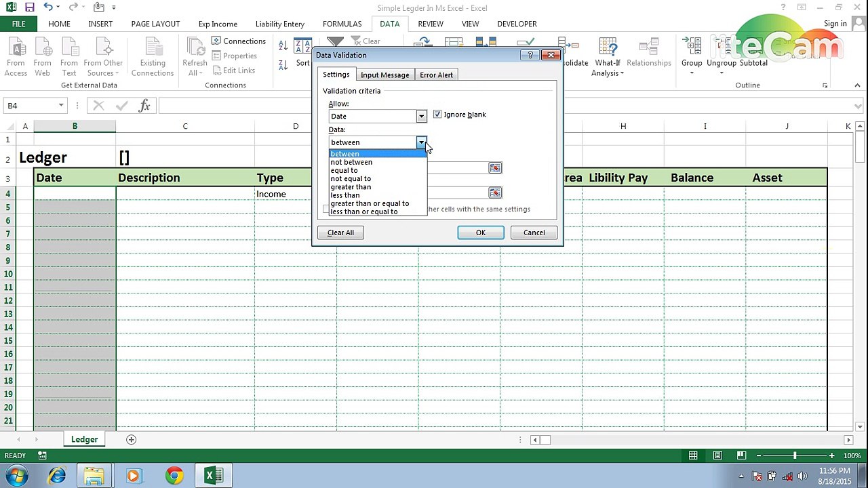Collapse dialog using second range selector
Screen dimensions: 868x488
(x=495, y=193)
